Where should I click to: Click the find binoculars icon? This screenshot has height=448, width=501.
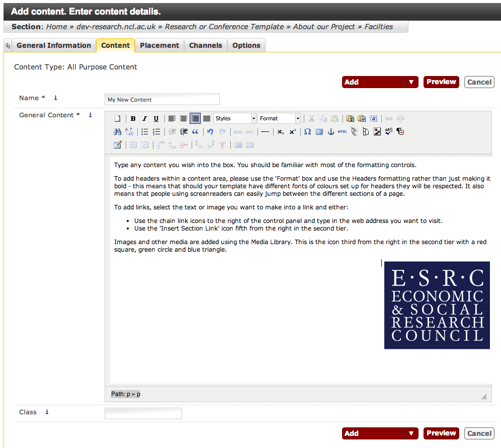tap(117, 132)
